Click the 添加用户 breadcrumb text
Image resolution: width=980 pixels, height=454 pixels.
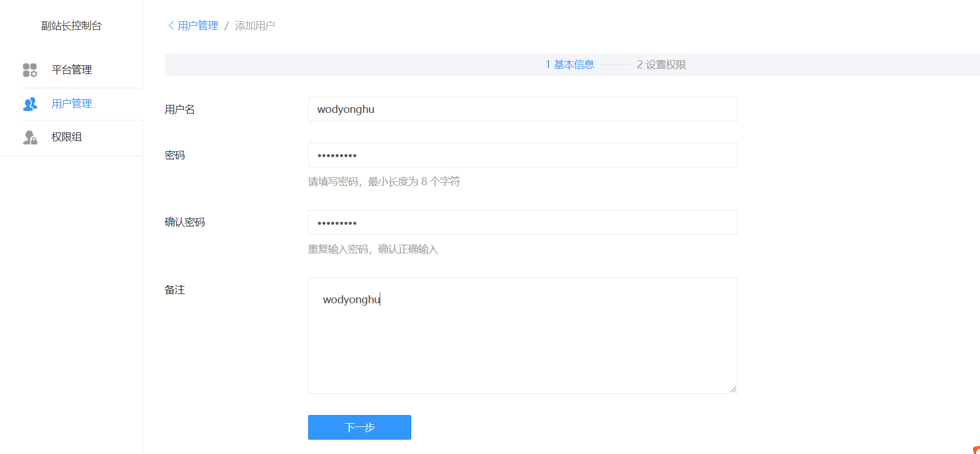pyautogui.click(x=255, y=26)
